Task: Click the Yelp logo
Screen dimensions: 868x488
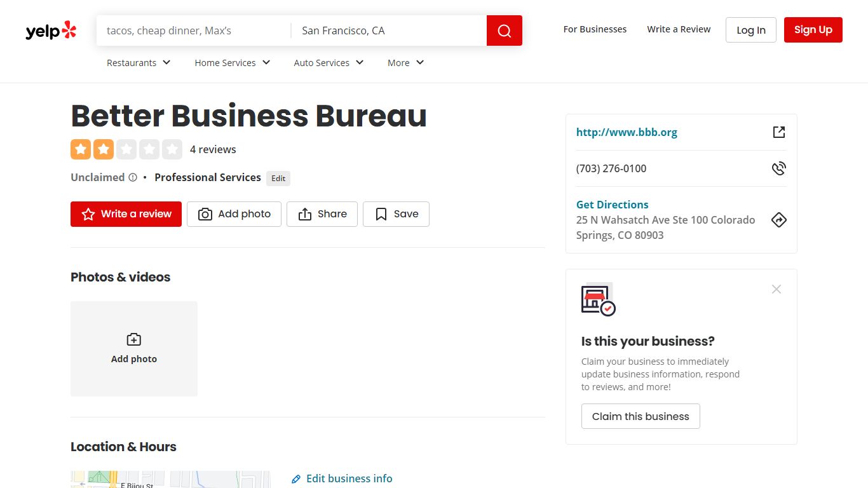Action: [x=51, y=30]
